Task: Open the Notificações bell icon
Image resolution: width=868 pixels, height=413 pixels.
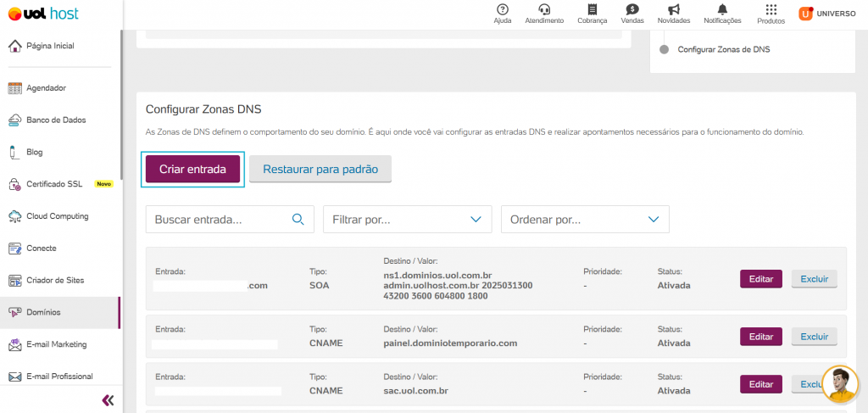Action: pos(722,10)
